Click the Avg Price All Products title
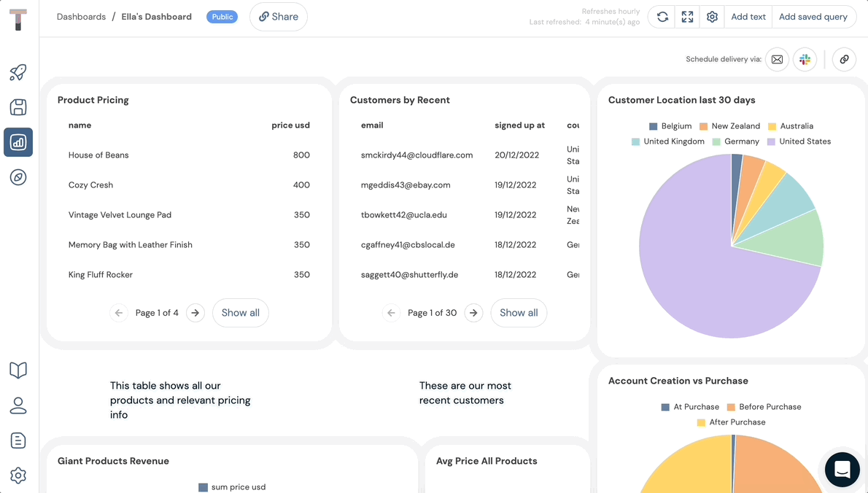This screenshot has width=868, height=493. point(487,462)
